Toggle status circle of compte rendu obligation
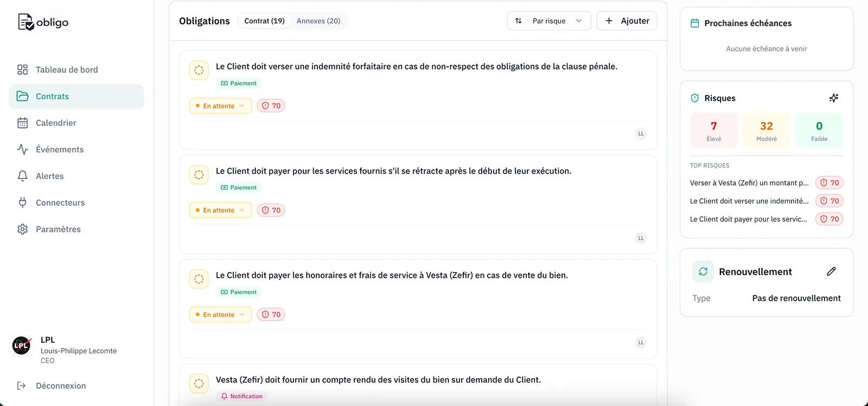The height and width of the screenshot is (406, 868). [199, 383]
